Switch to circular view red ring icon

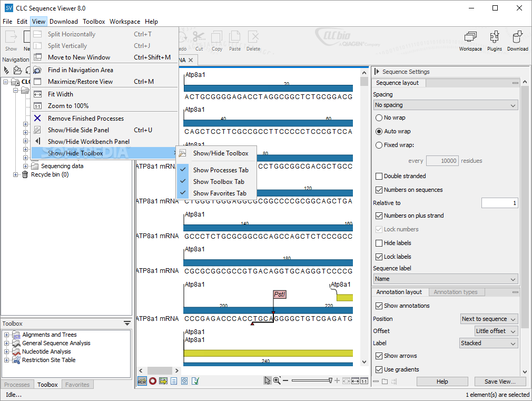tap(153, 381)
